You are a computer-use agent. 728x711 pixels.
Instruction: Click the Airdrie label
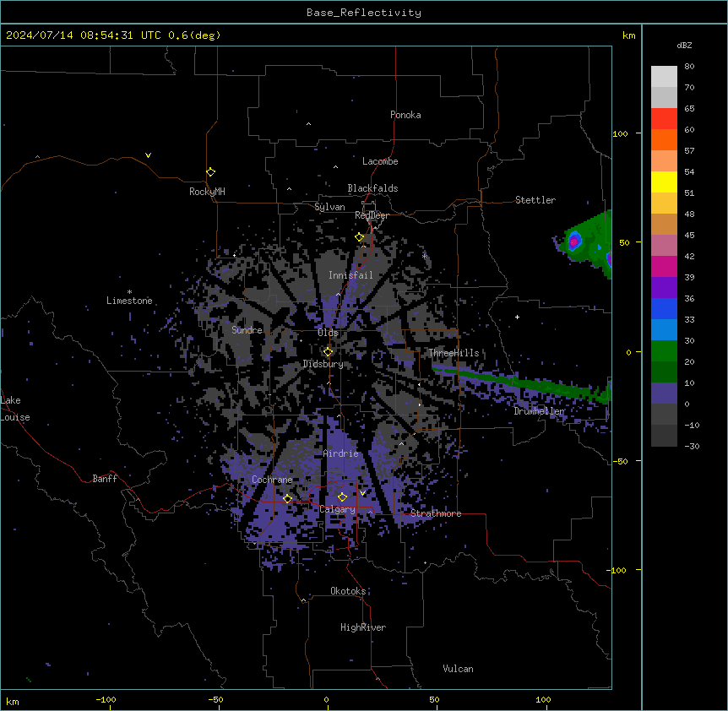tap(340, 453)
